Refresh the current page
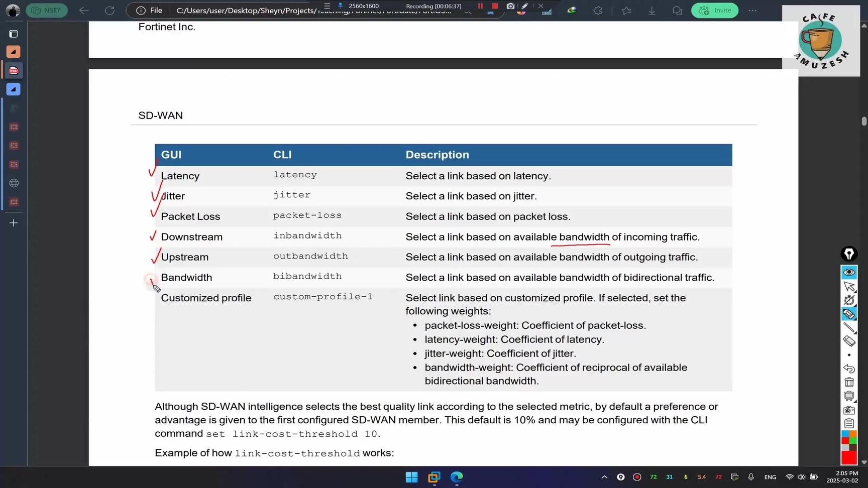868x488 pixels. 110,10
